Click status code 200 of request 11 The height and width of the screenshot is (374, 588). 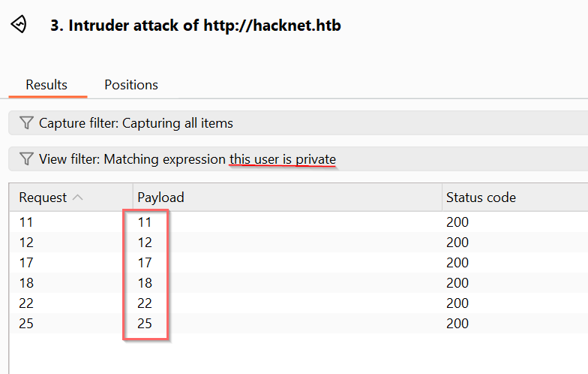(x=457, y=222)
